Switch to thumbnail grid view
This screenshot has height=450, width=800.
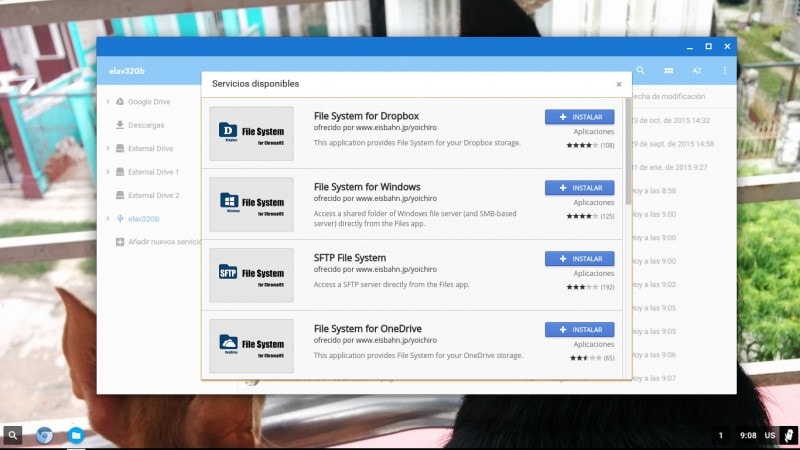tap(668, 70)
